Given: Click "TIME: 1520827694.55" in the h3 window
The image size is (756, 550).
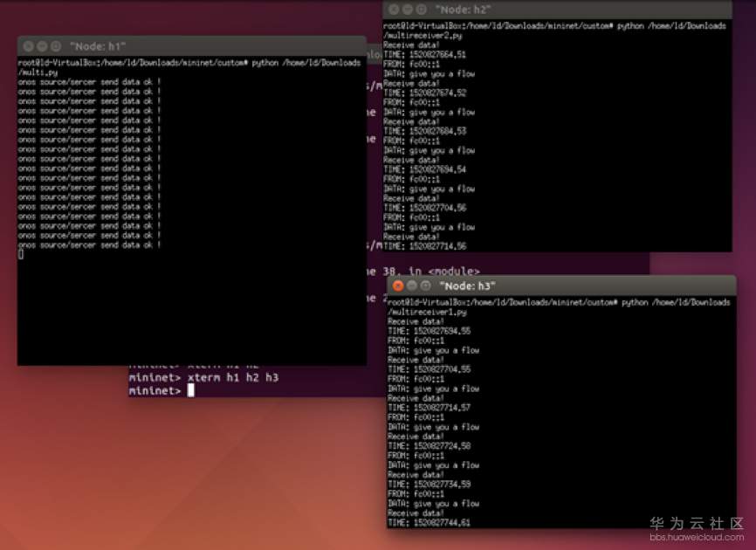Looking at the screenshot, I should click(x=430, y=331).
